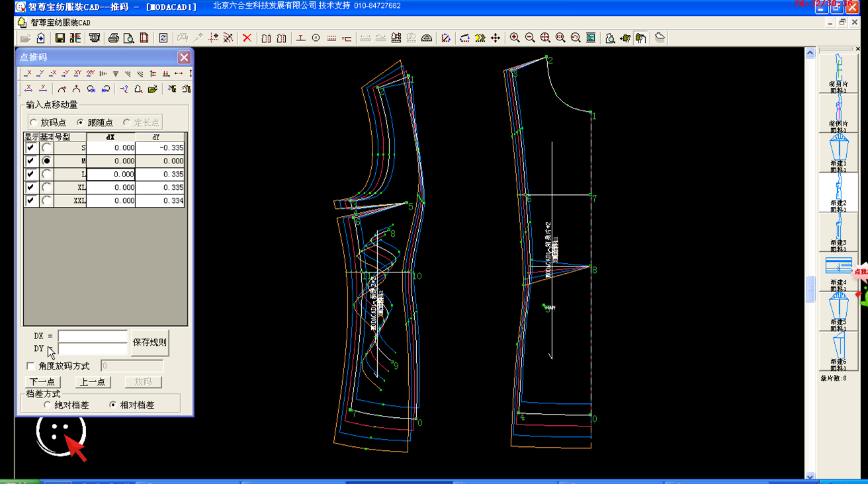
Task: Open Print Preview with the magnifier page icon
Action: coord(128,38)
